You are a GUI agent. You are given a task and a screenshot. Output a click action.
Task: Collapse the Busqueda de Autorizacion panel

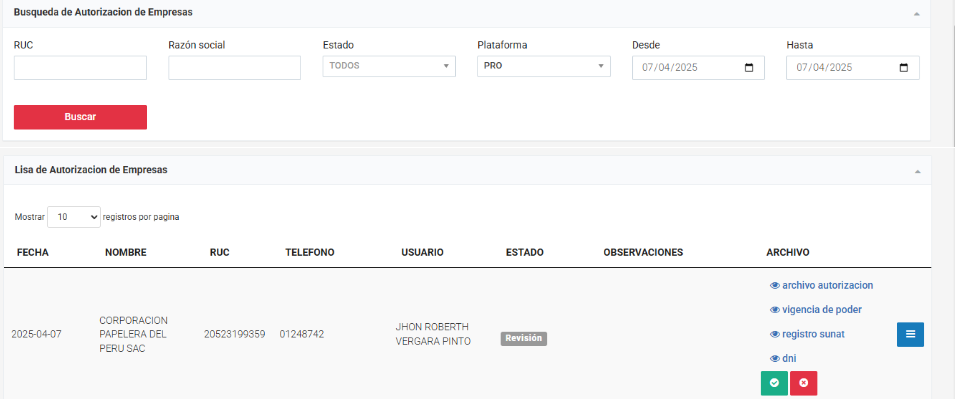[x=917, y=13]
